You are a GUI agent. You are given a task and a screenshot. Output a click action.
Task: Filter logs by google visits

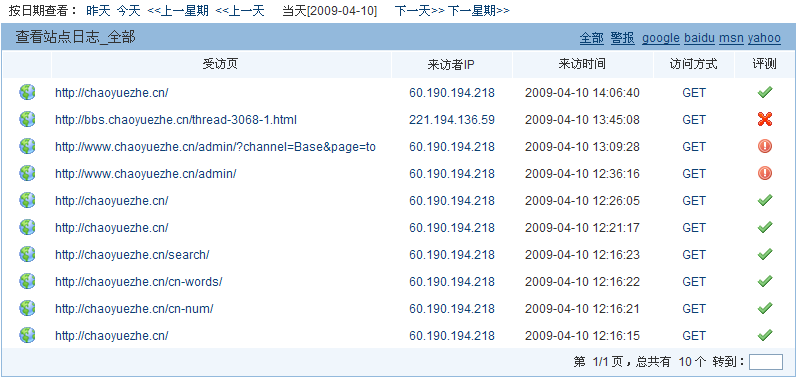coord(661,38)
